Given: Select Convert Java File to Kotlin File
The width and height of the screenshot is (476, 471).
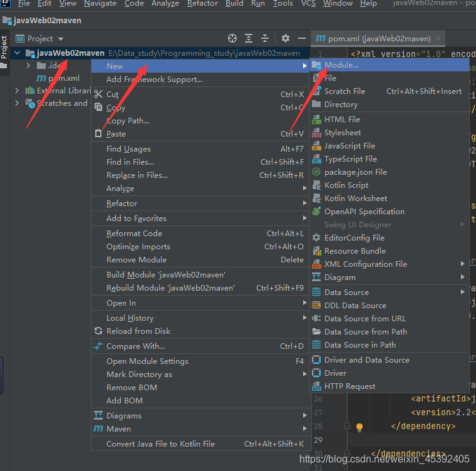Looking at the screenshot, I should coord(200,443).
